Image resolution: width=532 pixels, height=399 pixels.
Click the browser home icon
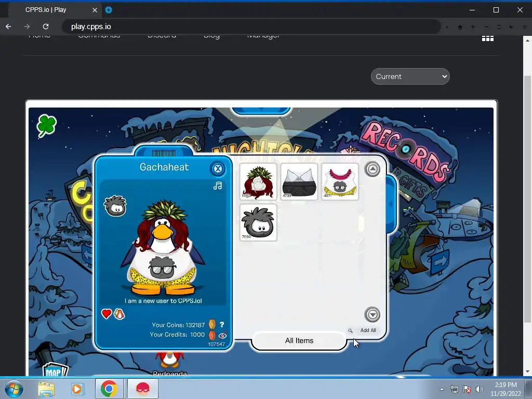pos(460,27)
